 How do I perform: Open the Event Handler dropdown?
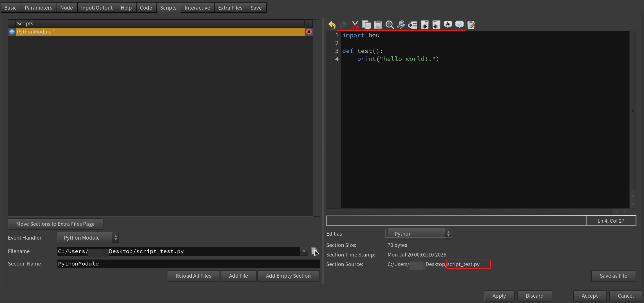pyautogui.click(x=88, y=238)
